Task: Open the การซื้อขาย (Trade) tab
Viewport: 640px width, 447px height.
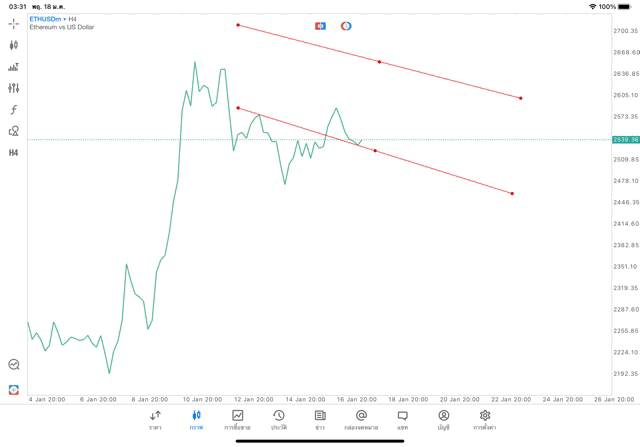Action: 237,420
